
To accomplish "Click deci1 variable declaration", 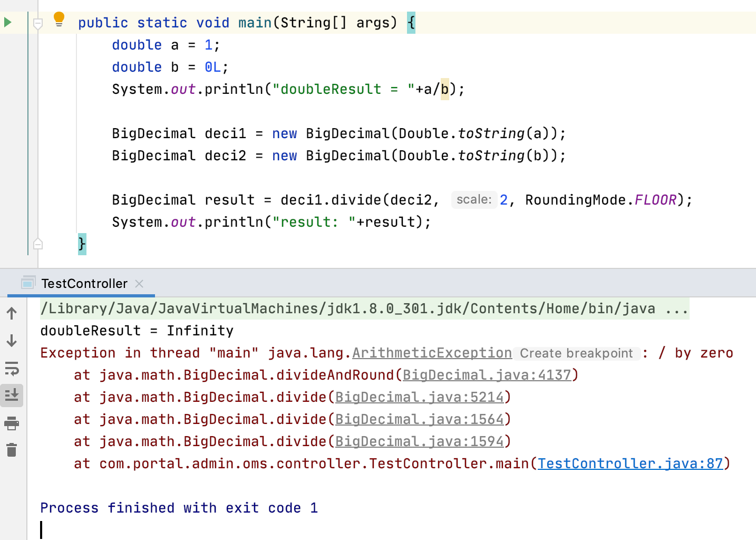I will [x=225, y=133].
